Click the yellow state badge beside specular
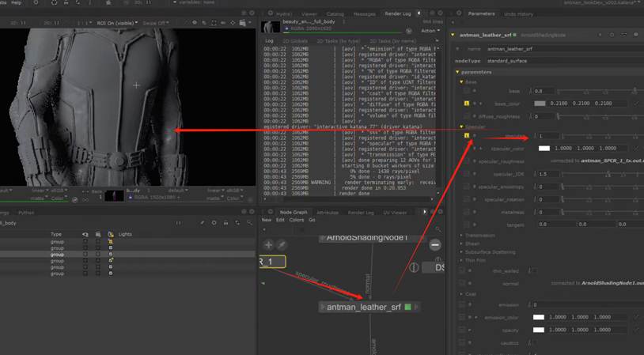Screen dimensions: 644x355 [467, 136]
